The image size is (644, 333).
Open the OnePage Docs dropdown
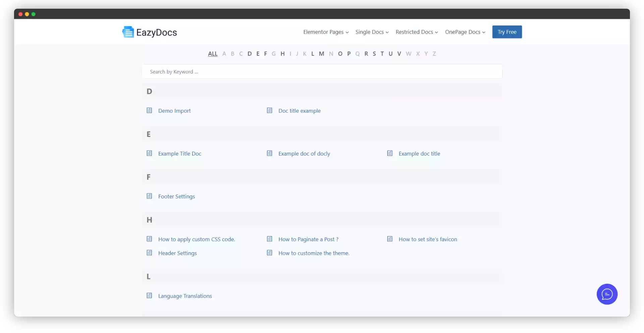[465, 32]
